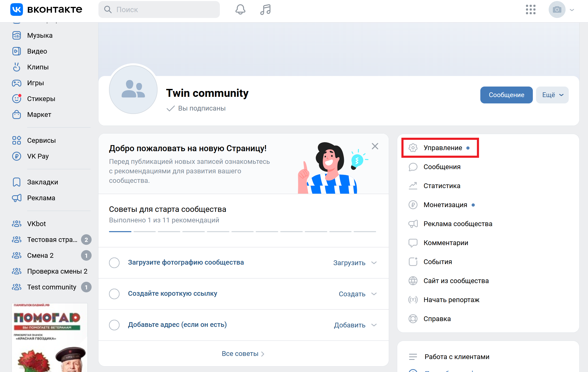The image size is (588, 372).
Task: Click the Сервисы icon
Action: click(x=17, y=140)
